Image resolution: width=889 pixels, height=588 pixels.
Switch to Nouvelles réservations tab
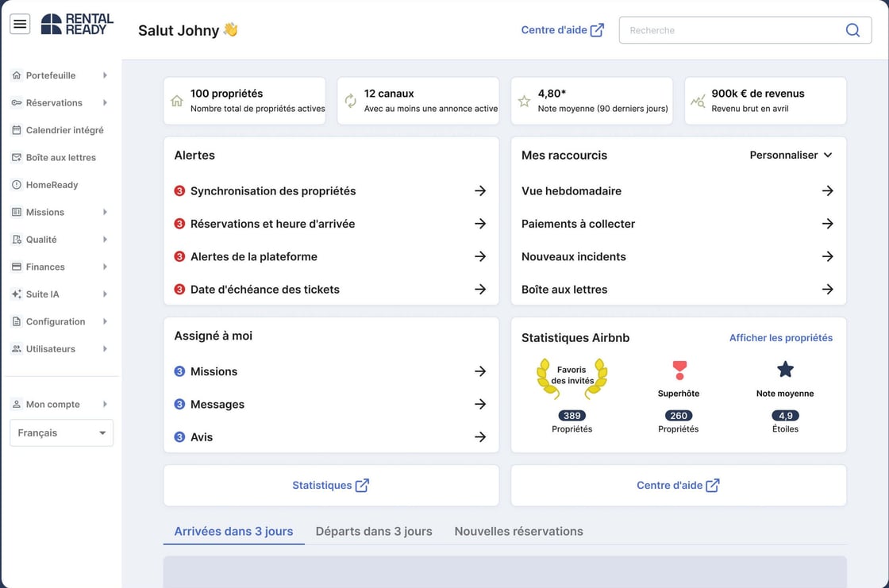click(x=519, y=532)
